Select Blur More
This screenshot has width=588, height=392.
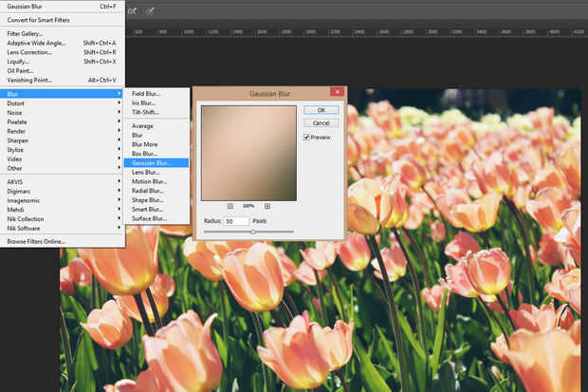156,144
